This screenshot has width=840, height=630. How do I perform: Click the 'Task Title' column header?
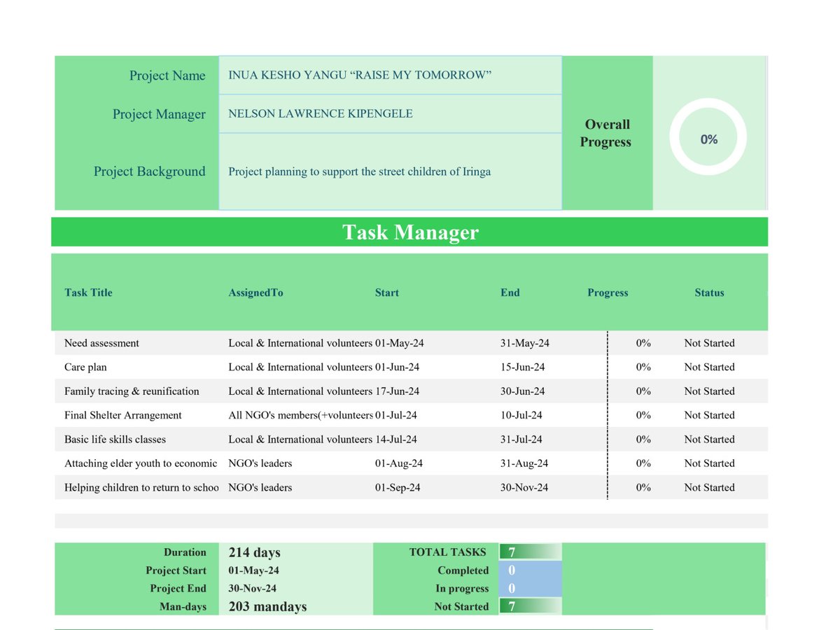88,293
